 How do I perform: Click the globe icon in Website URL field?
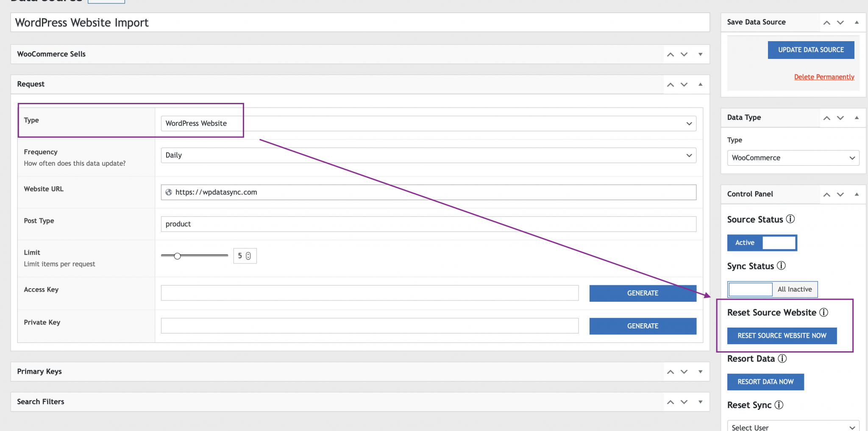pyautogui.click(x=169, y=192)
